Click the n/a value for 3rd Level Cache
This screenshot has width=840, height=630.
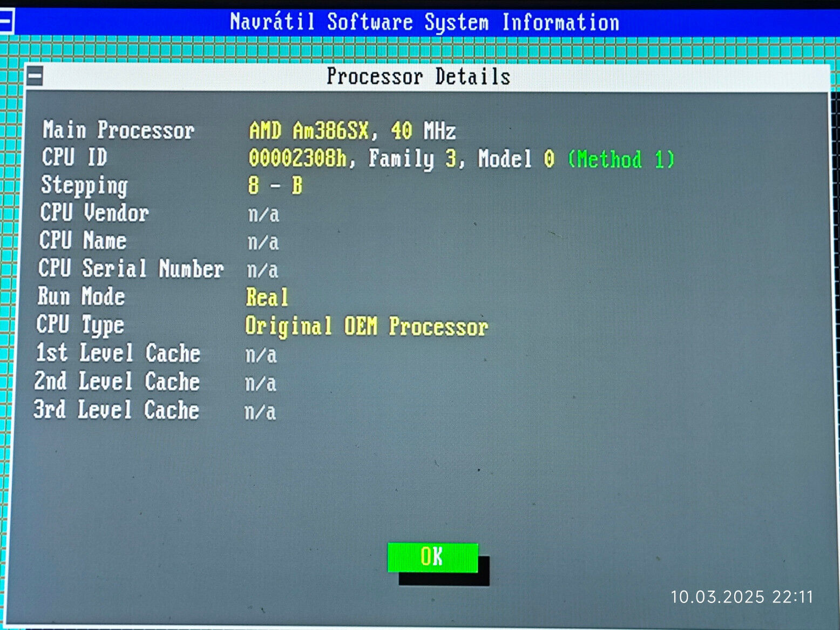tap(260, 412)
